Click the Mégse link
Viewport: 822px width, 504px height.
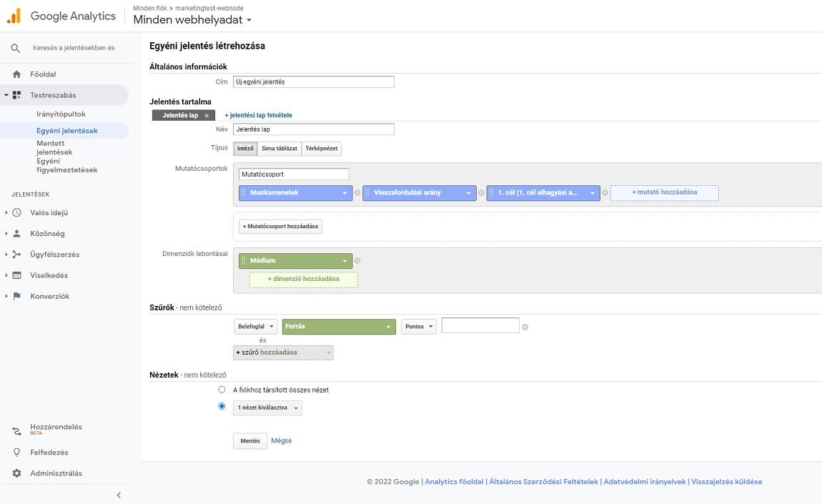click(x=282, y=441)
